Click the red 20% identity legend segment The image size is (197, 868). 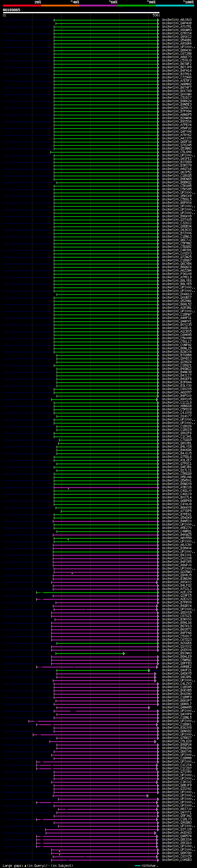pos(22,6)
